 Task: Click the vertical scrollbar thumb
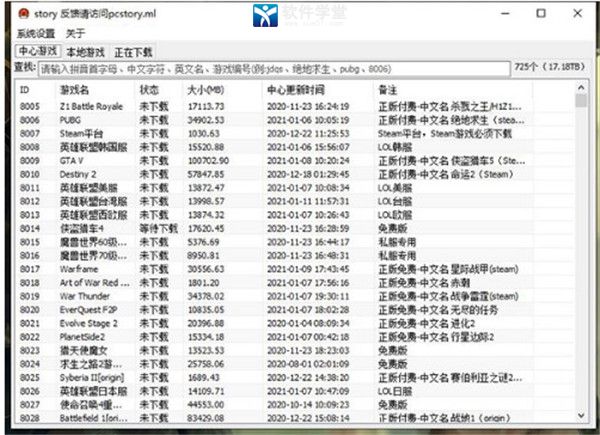point(581,101)
